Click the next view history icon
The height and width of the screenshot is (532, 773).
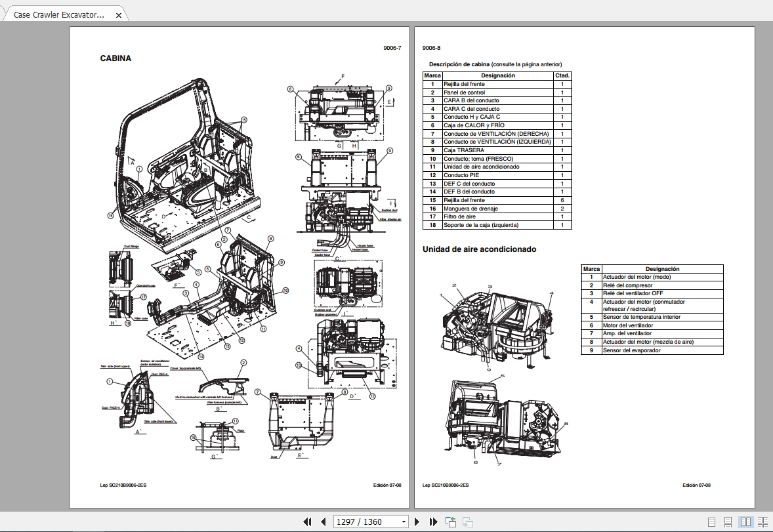(x=467, y=521)
